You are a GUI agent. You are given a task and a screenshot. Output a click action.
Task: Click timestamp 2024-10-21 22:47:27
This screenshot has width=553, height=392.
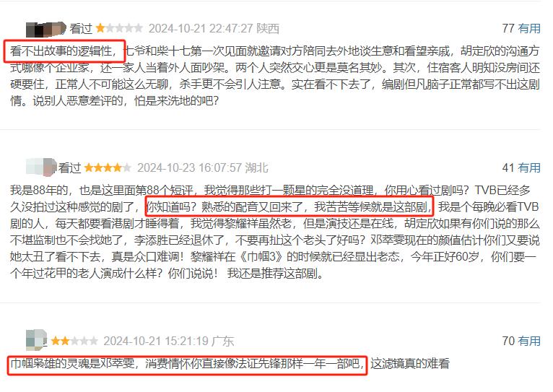point(201,28)
